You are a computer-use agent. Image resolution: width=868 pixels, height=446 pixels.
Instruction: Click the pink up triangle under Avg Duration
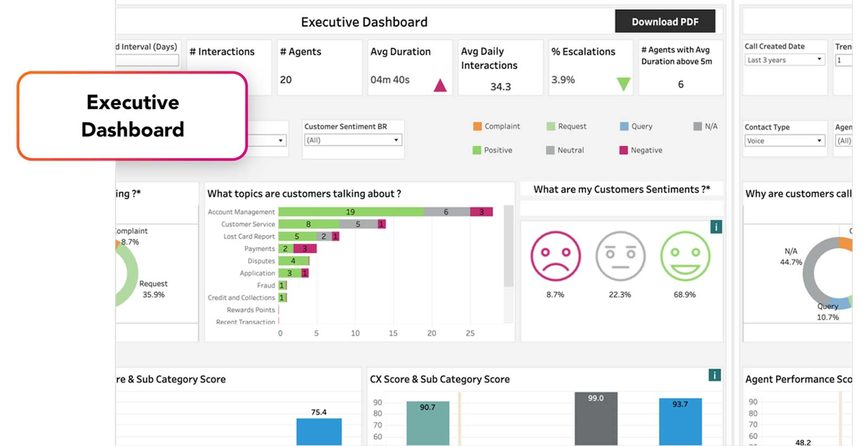[x=440, y=85]
